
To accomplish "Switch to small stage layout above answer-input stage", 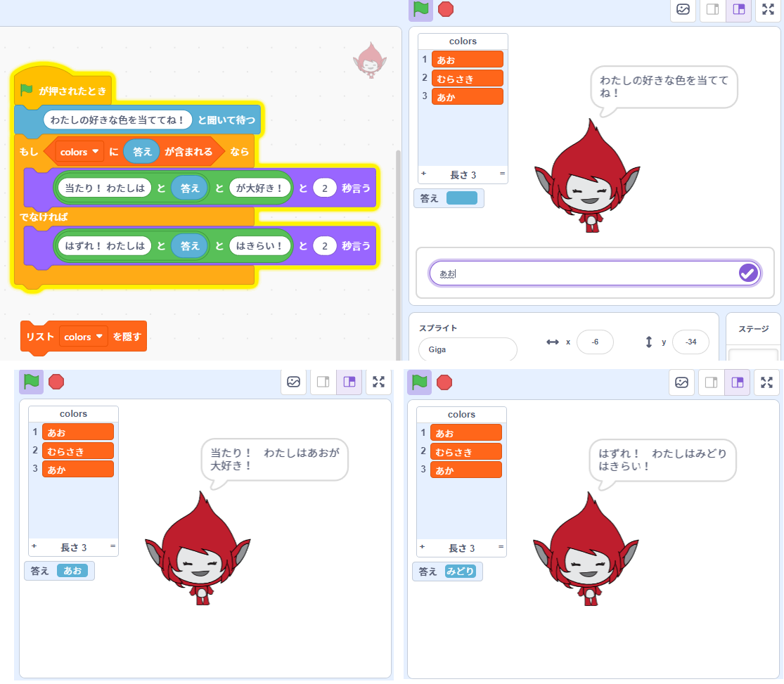I will (712, 9).
